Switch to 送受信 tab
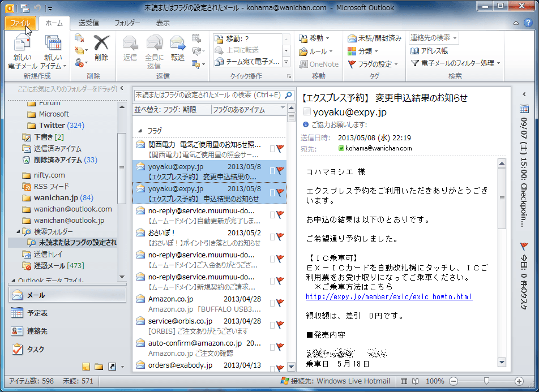 [x=89, y=23]
